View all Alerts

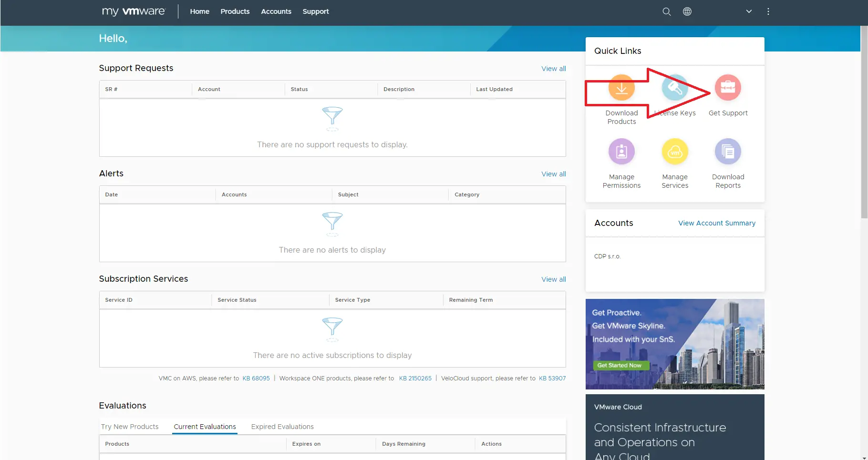554,174
